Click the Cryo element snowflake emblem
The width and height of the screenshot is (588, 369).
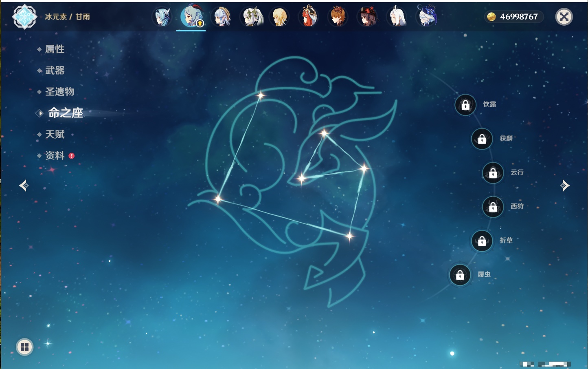coord(25,17)
